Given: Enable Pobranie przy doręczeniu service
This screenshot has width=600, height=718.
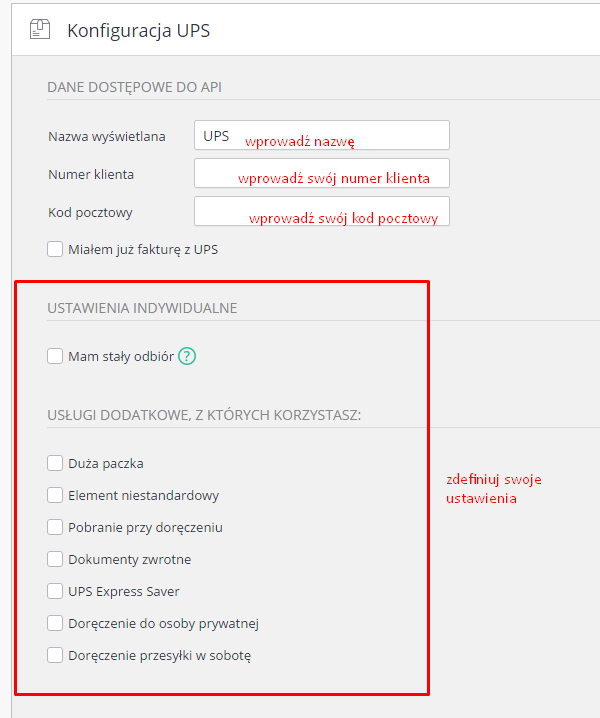Looking at the screenshot, I should pos(55,527).
